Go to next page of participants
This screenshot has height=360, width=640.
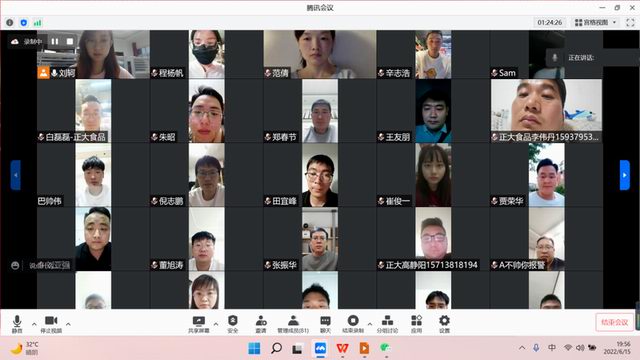(x=624, y=175)
